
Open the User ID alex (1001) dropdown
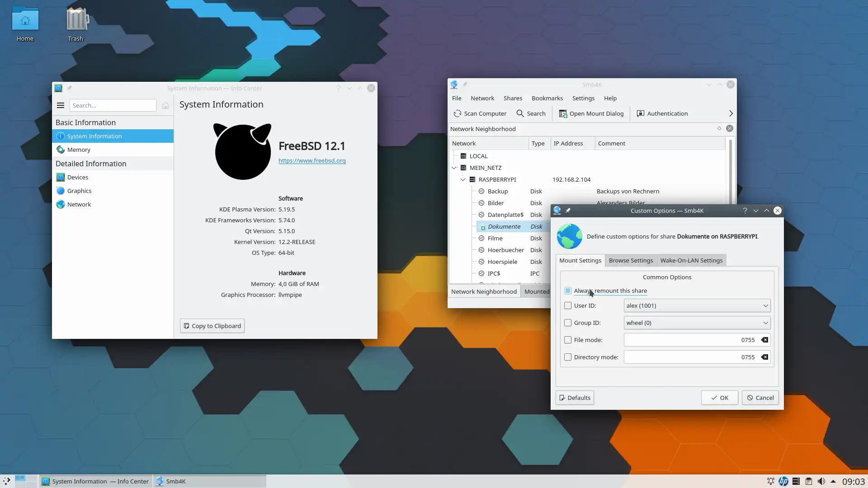(x=697, y=305)
